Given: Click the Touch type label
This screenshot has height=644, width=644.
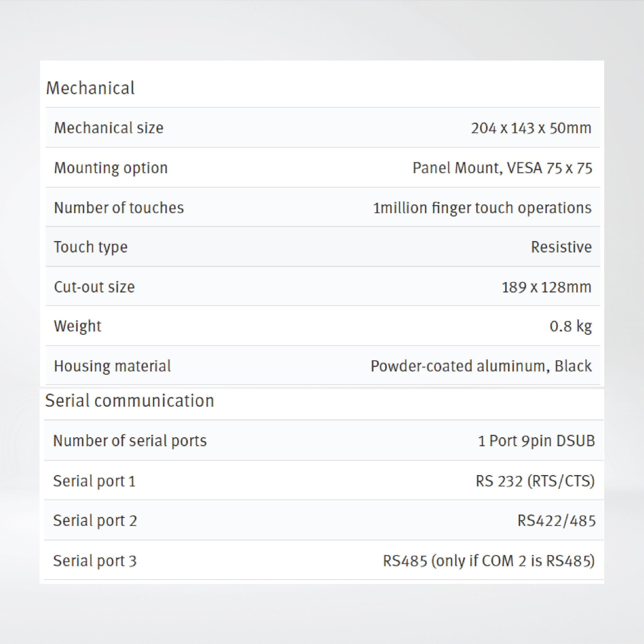Looking at the screenshot, I should 91,247.
